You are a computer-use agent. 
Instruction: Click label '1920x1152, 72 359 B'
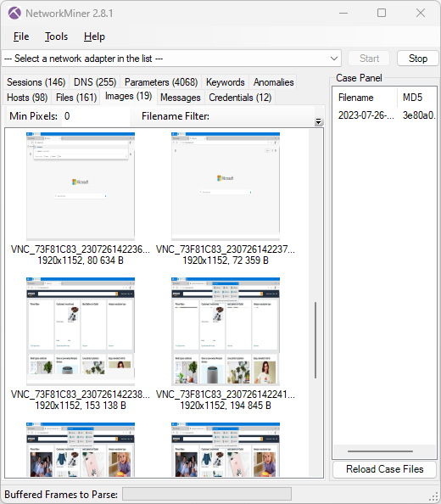coord(226,260)
